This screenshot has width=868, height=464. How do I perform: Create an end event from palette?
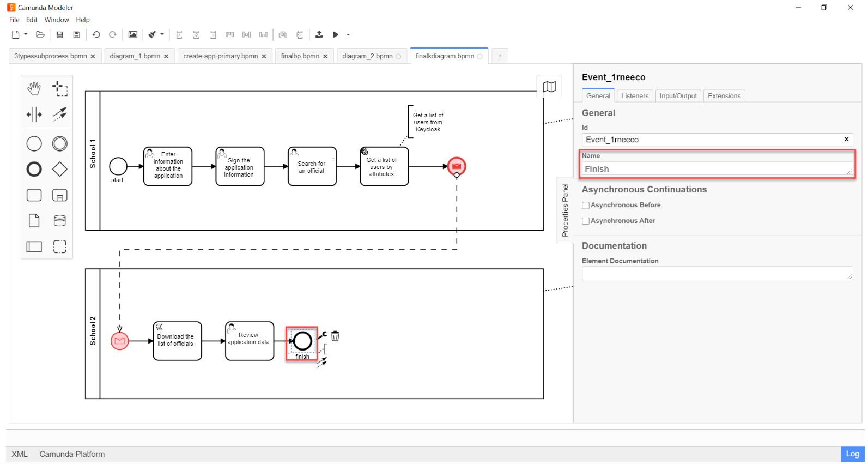click(34, 170)
